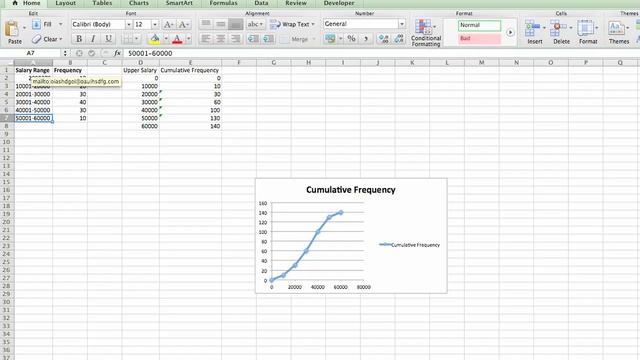Center text horizontally icon

[x=221, y=39]
